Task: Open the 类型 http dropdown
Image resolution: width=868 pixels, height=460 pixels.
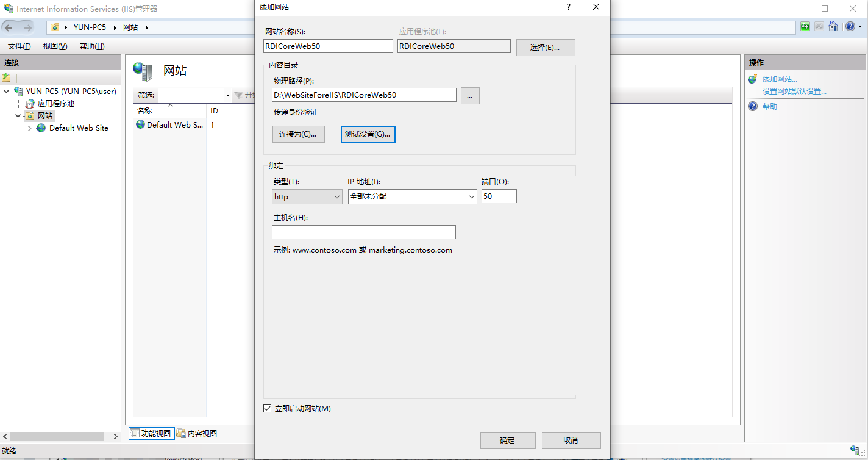Action: point(307,196)
